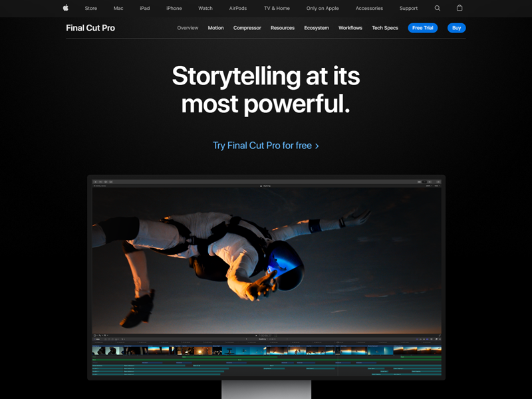This screenshot has height=399, width=532.
Task: Navigate to AirPods
Action: pyautogui.click(x=238, y=8)
